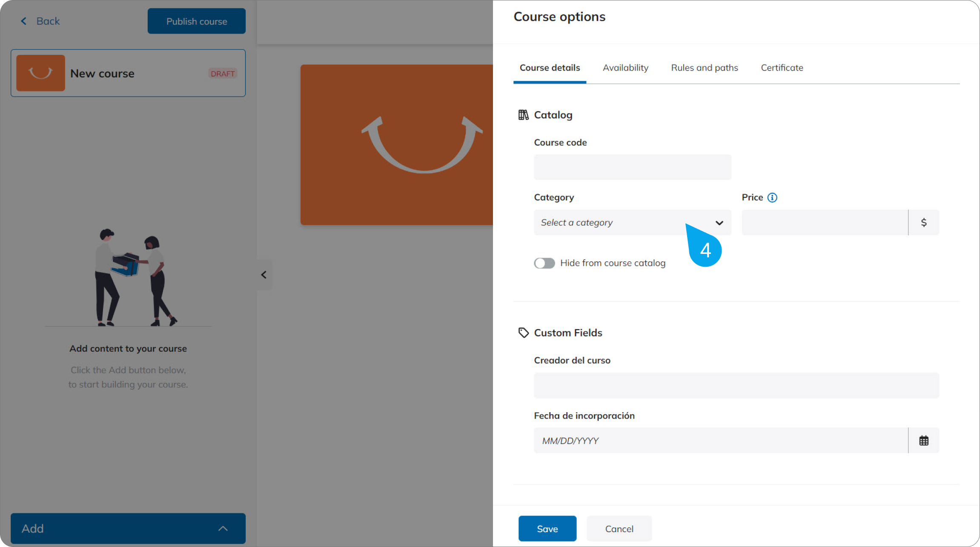Open the date picker calendar icon
The image size is (980, 547).
(x=924, y=440)
